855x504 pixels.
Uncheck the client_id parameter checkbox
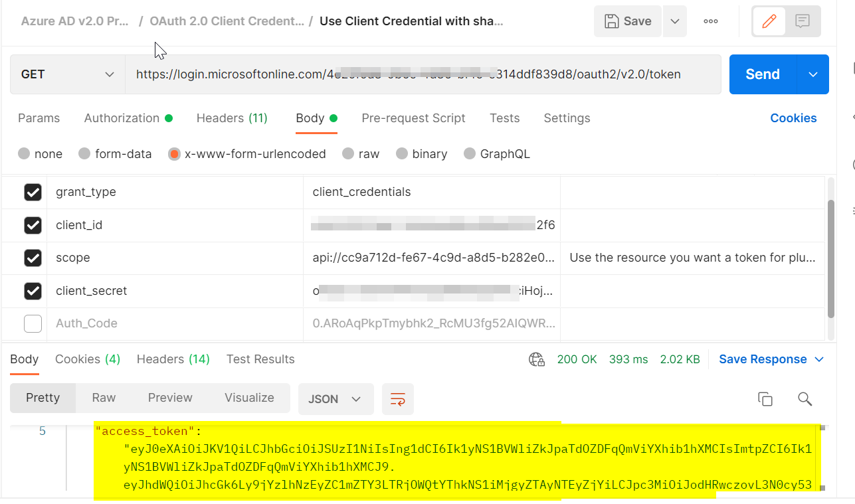coord(33,225)
